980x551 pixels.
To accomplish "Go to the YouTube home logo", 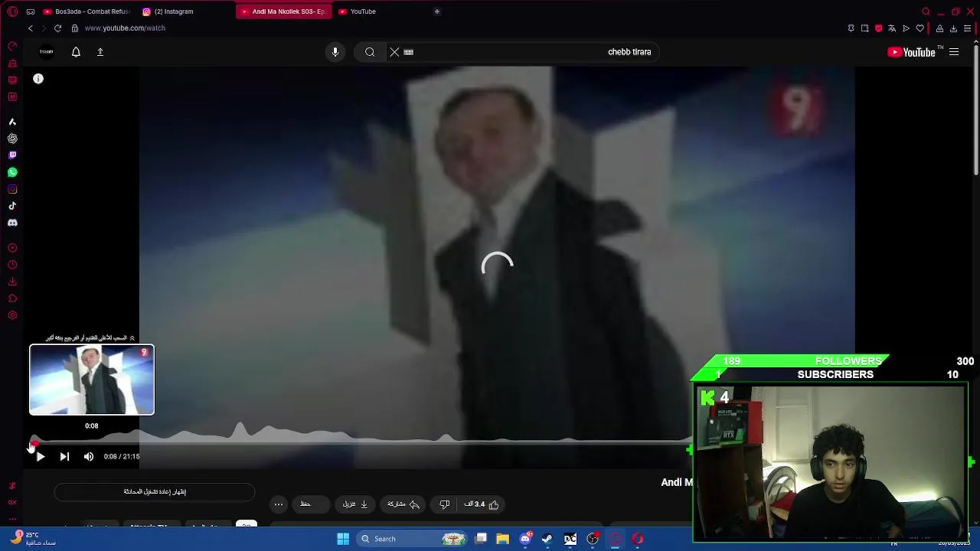I will pos(911,52).
